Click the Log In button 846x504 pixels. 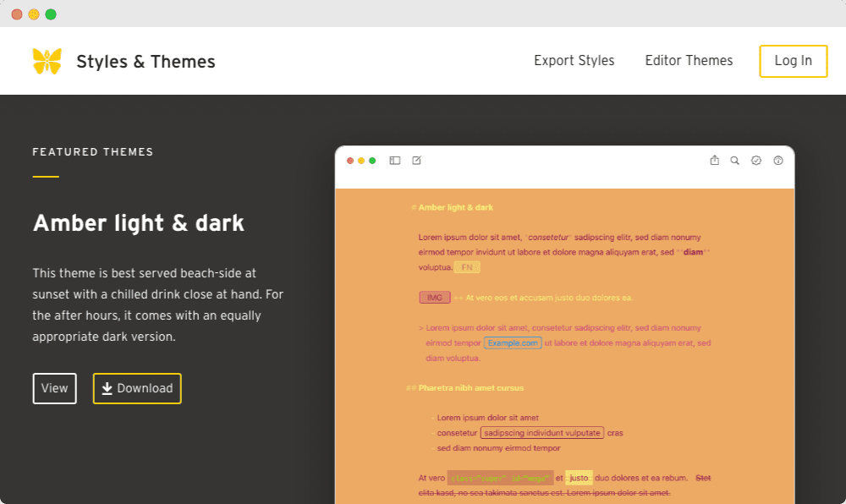tap(793, 61)
